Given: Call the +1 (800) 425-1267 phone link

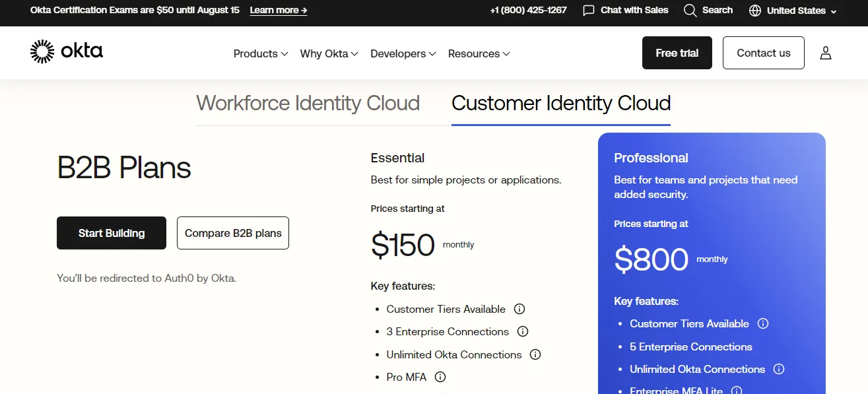Looking at the screenshot, I should coord(528,11).
